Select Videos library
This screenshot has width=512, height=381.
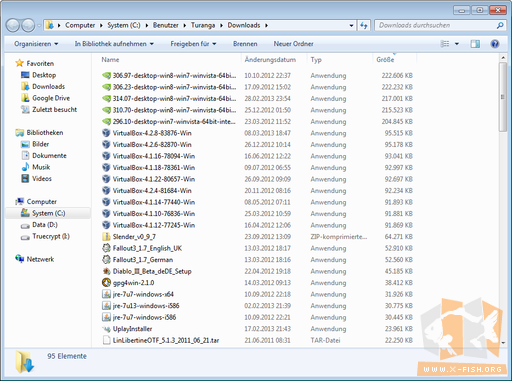pyautogui.click(x=42, y=179)
